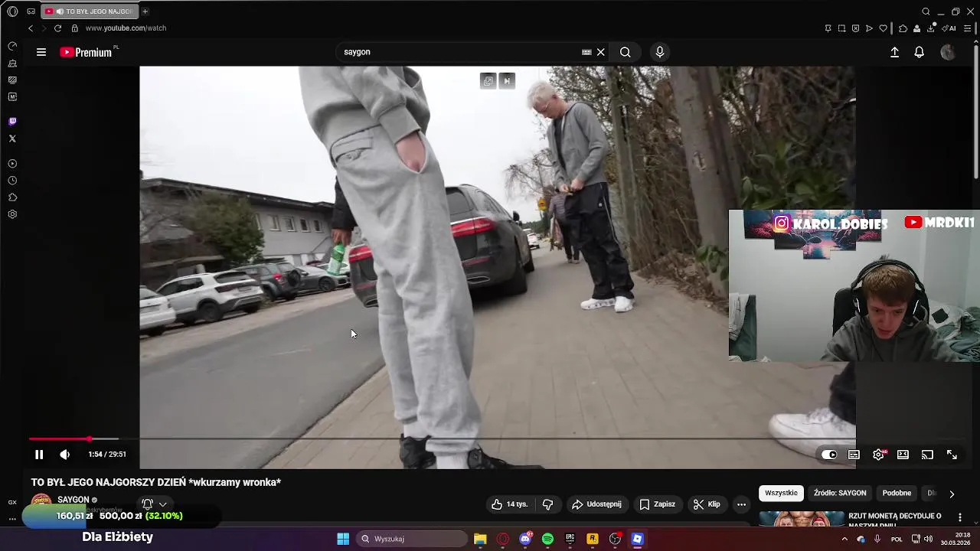Switch to theater mode
Viewport: 980px width, 551px height.
[903, 455]
